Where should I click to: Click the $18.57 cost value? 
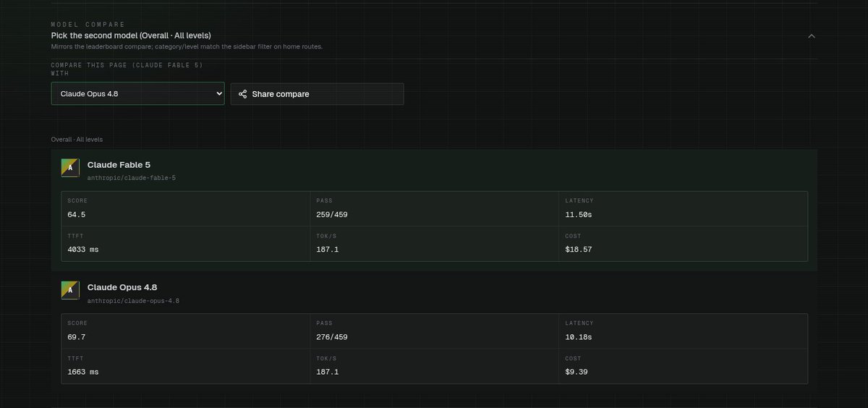pyautogui.click(x=579, y=250)
